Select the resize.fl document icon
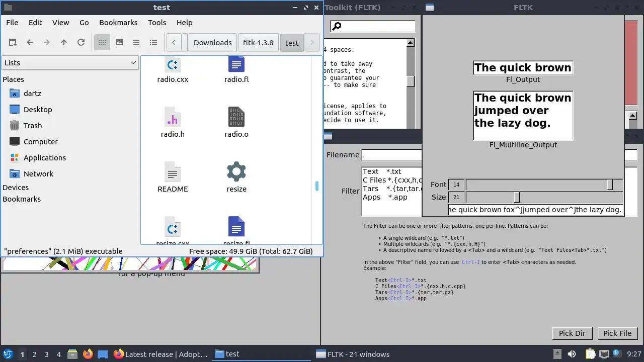Image resolution: width=644 pixels, height=362 pixels. pyautogui.click(x=236, y=227)
